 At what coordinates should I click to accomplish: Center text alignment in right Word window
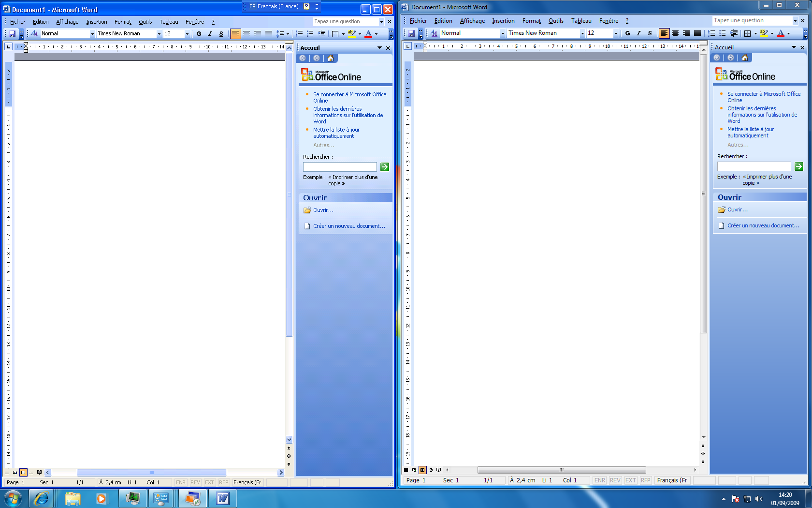[675, 33]
